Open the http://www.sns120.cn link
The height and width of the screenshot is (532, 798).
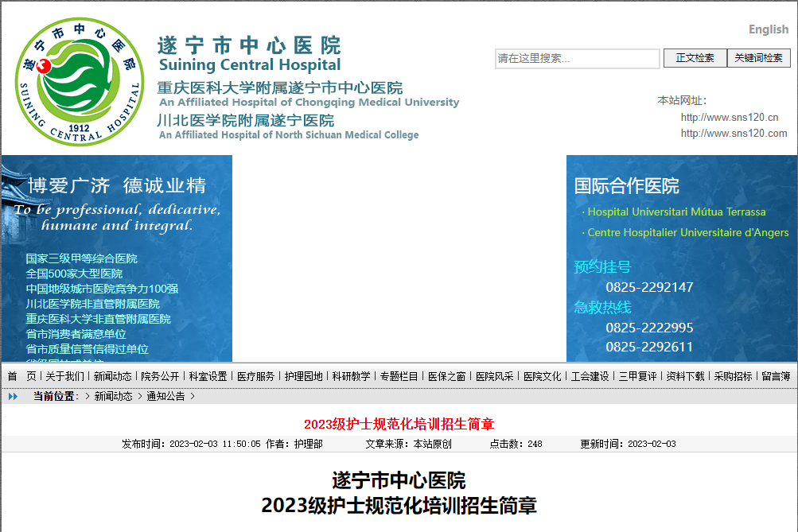pyautogui.click(x=730, y=118)
